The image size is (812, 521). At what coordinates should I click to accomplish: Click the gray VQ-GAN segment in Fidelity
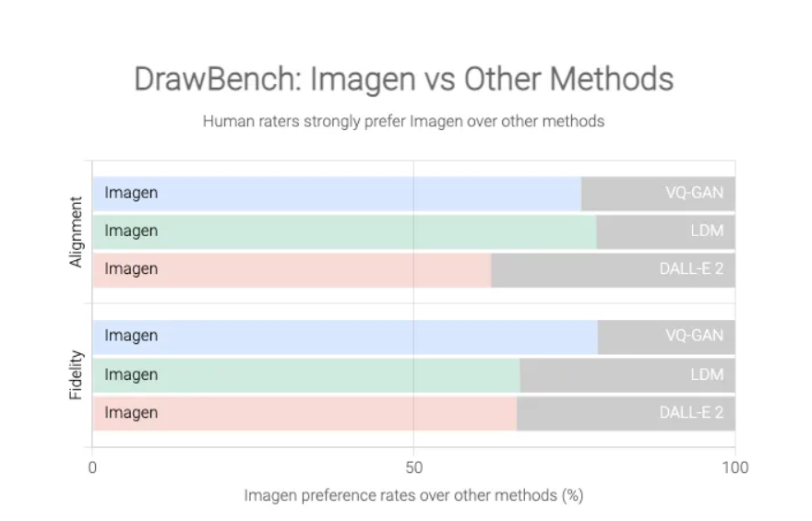tap(666, 337)
